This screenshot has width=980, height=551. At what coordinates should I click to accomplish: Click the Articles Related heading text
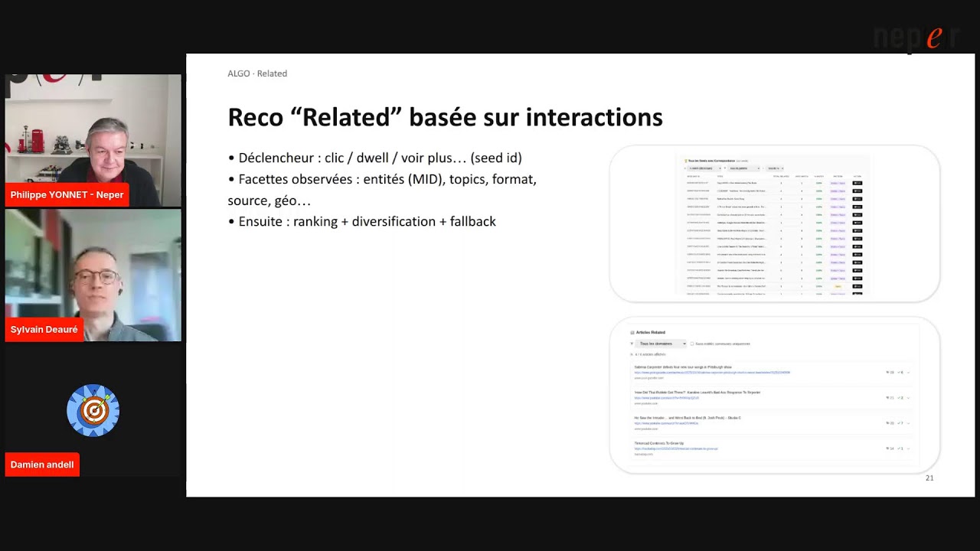[650, 333]
